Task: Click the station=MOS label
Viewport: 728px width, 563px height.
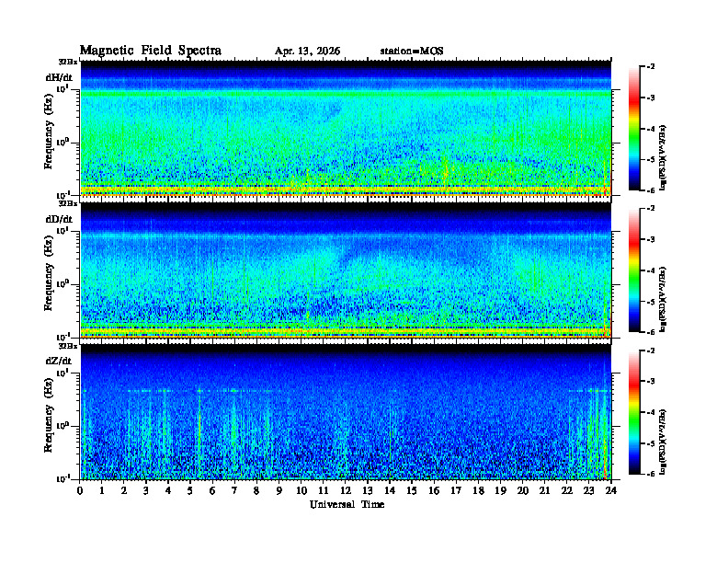Action: (412, 52)
